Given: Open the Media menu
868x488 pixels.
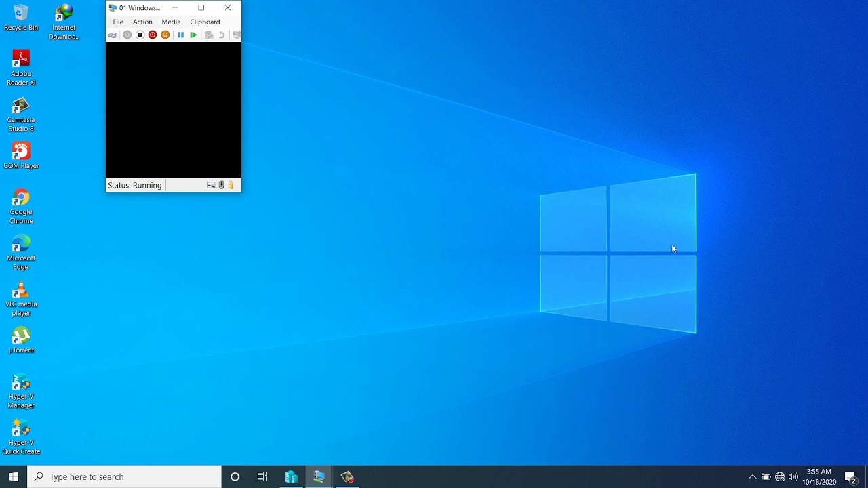Looking at the screenshot, I should (x=171, y=22).
